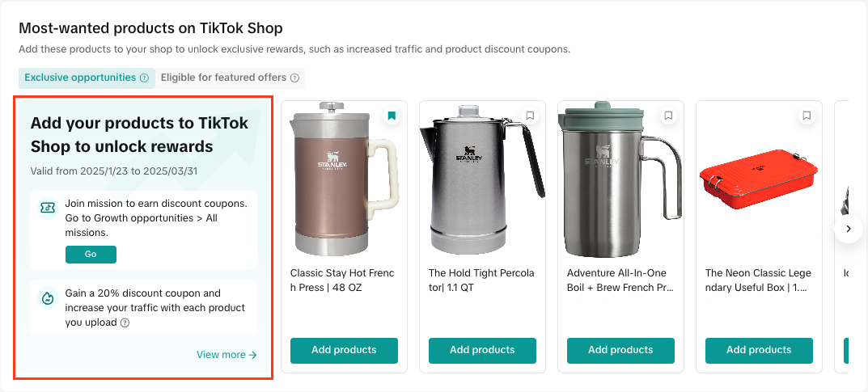Click the coupon icon beside Join mission
The width and height of the screenshot is (868, 392).
(49, 209)
